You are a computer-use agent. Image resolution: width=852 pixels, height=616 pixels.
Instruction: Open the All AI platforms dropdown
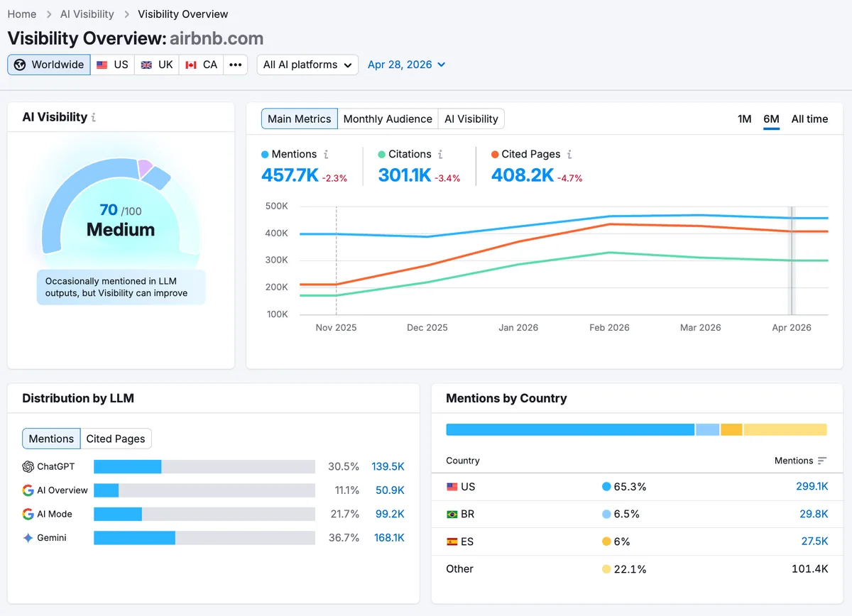coord(307,65)
